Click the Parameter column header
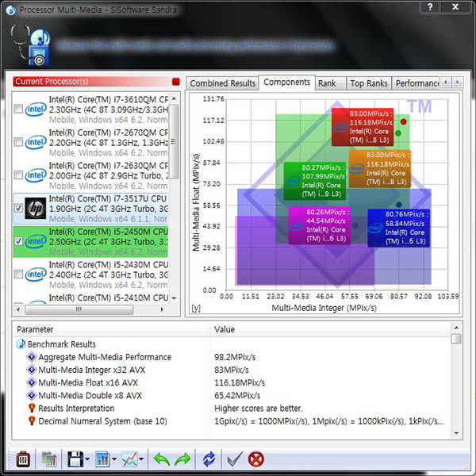This screenshot has height=476, width=476. click(x=111, y=329)
